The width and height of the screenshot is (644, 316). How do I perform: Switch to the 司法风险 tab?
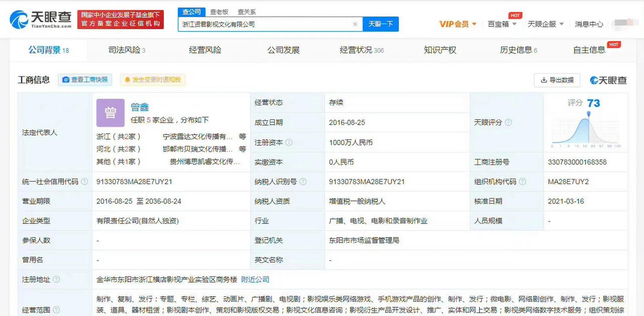127,50
